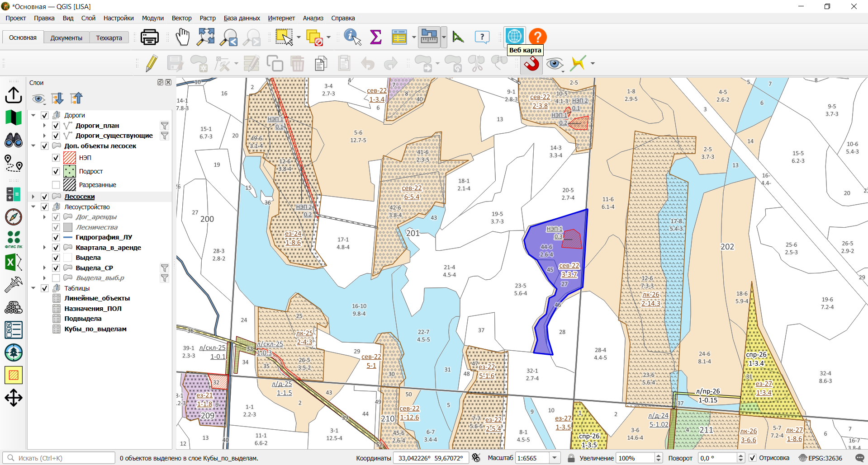This screenshot has height=465, width=868.
Task: Open the Вектор menu
Action: point(181,18)
